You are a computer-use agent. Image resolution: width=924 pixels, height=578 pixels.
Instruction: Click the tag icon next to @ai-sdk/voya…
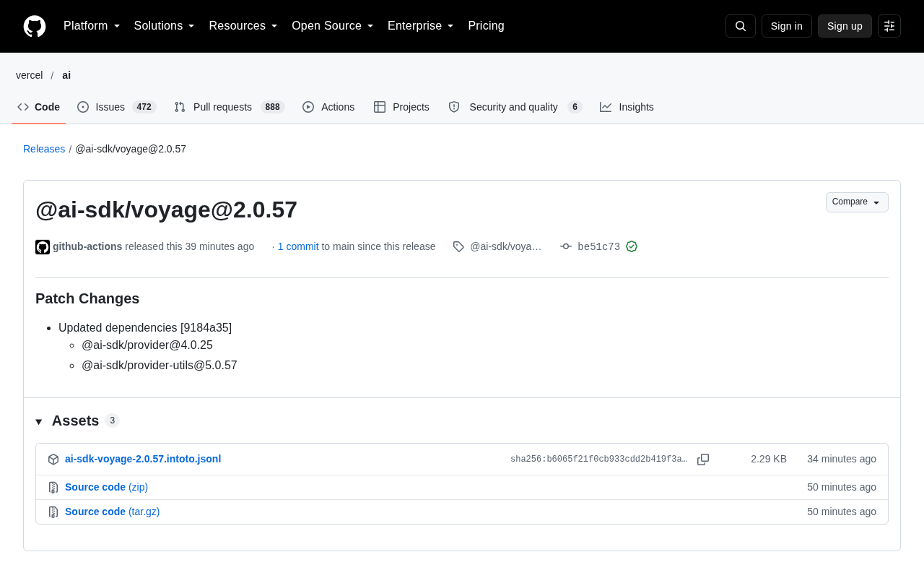[x=458, y=246]
